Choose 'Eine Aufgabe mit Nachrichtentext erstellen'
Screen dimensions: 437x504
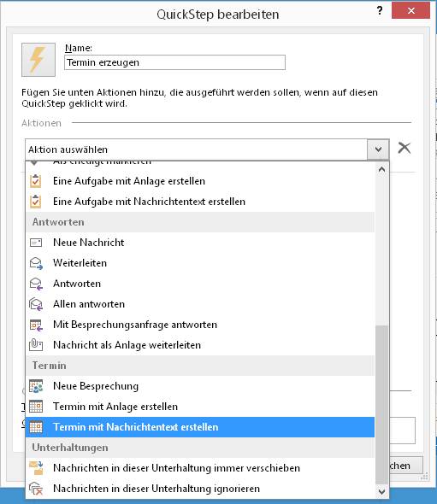pos(200,202)
